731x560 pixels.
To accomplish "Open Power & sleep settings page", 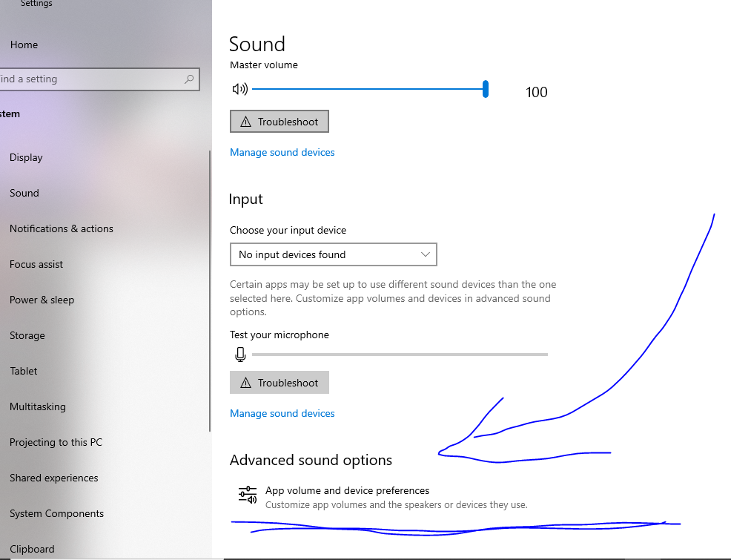I will tap(42, 300).
